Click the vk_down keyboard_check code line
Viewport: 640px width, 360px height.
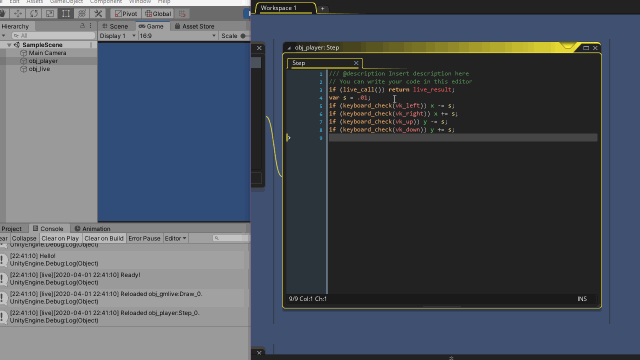coord(391,130)
